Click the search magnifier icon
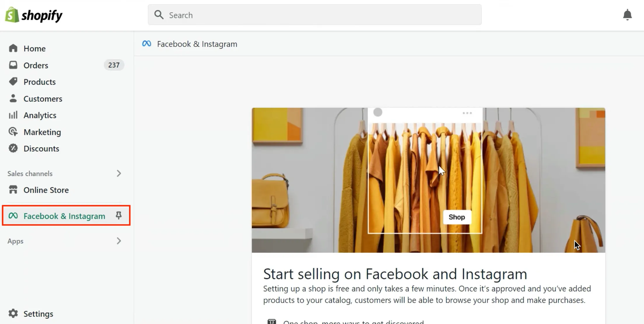644x324 pixels. coord(159,15)
